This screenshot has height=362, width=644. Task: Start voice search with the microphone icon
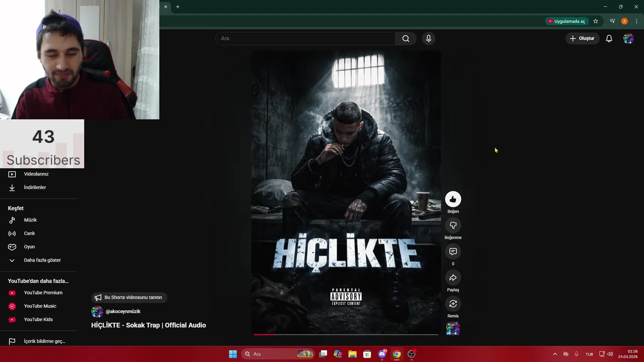(x=429, y=39)
